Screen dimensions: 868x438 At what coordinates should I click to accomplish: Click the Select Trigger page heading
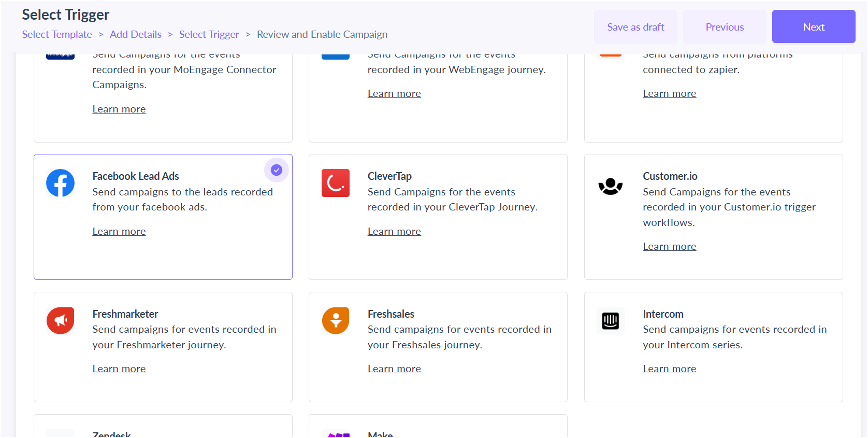point(66,15)
